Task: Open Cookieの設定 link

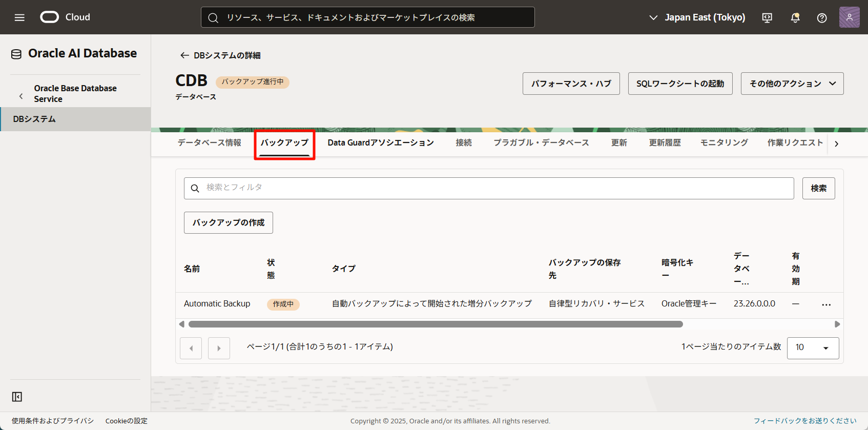Action: [x=127, y=421]
